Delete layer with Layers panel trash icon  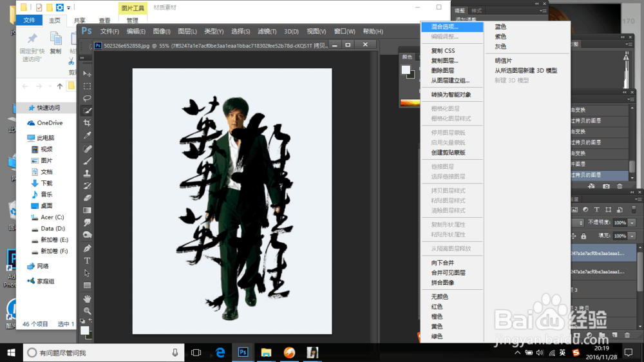pyautogui.click(x=627, y=336)
